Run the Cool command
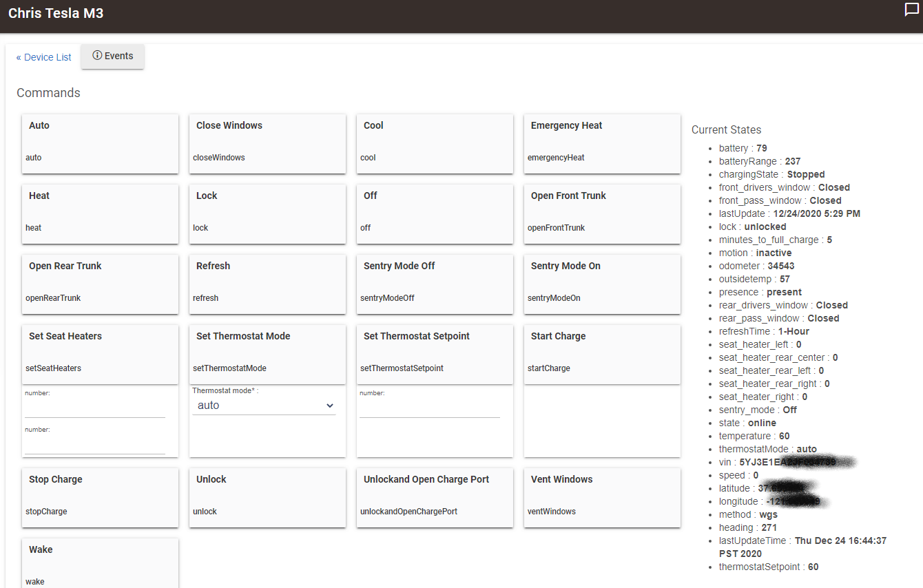923x588 pixels. point(435,144)
